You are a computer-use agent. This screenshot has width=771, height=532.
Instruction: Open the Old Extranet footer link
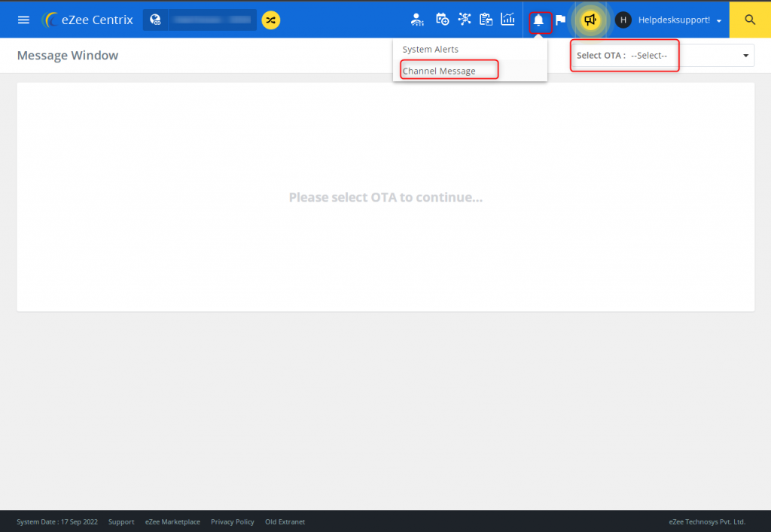[x=285, y=521]
